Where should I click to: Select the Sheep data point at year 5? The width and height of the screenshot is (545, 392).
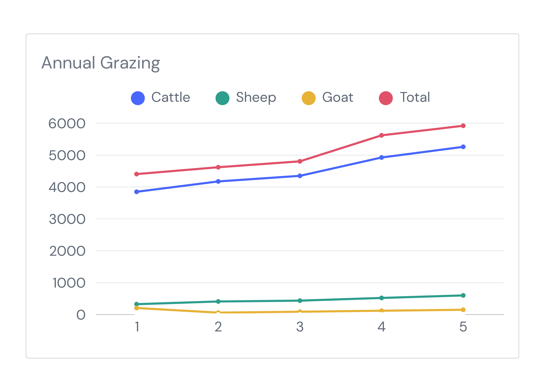(463, 295)
